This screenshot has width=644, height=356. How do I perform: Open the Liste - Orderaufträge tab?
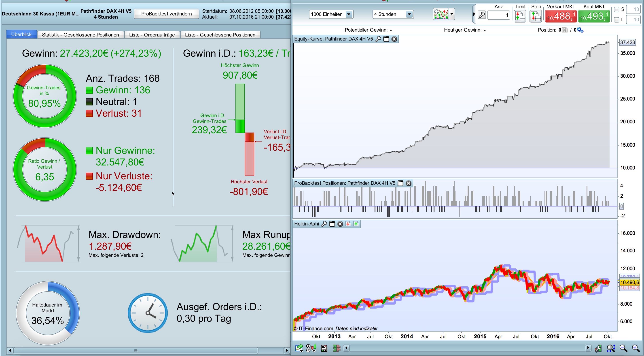[x=152, y=35]
